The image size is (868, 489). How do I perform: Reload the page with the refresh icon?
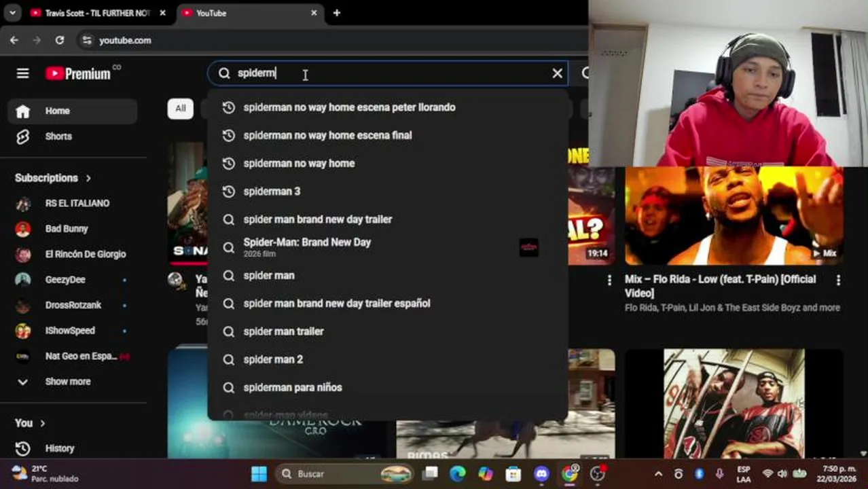60,41
